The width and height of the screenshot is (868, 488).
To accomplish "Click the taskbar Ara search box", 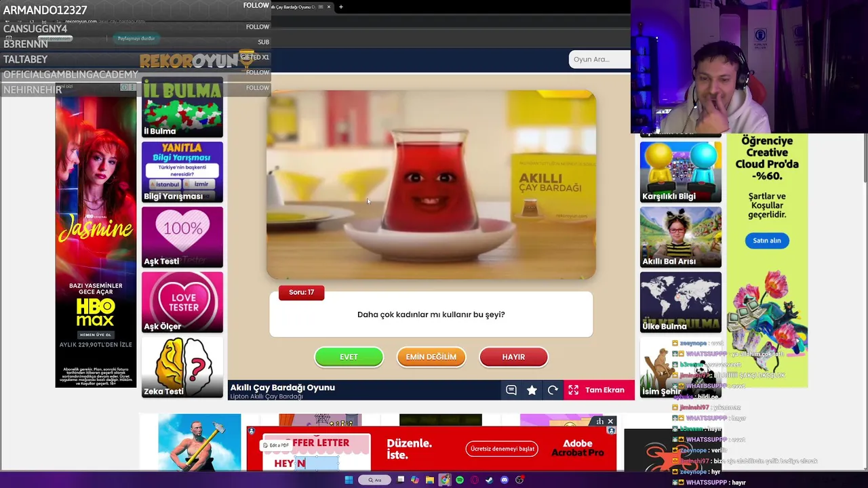I will coord(375,480).
